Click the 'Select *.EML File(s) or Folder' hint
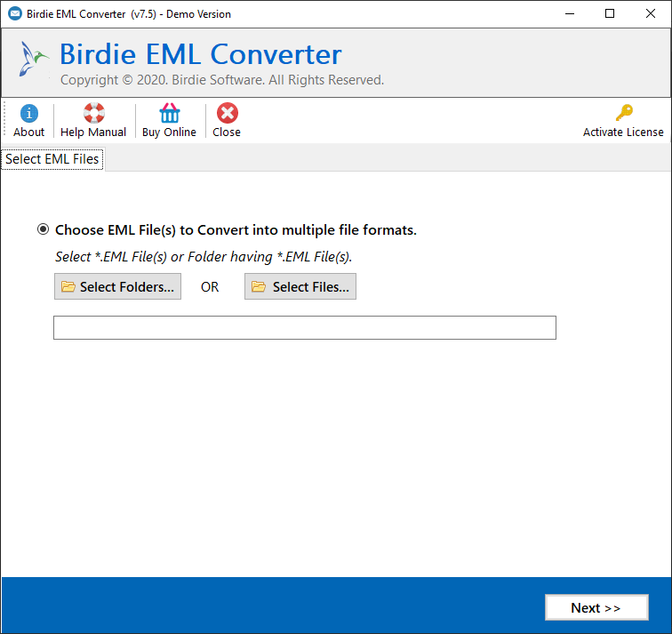This screenshot has height=634, width=672. (x=204, y=256)
